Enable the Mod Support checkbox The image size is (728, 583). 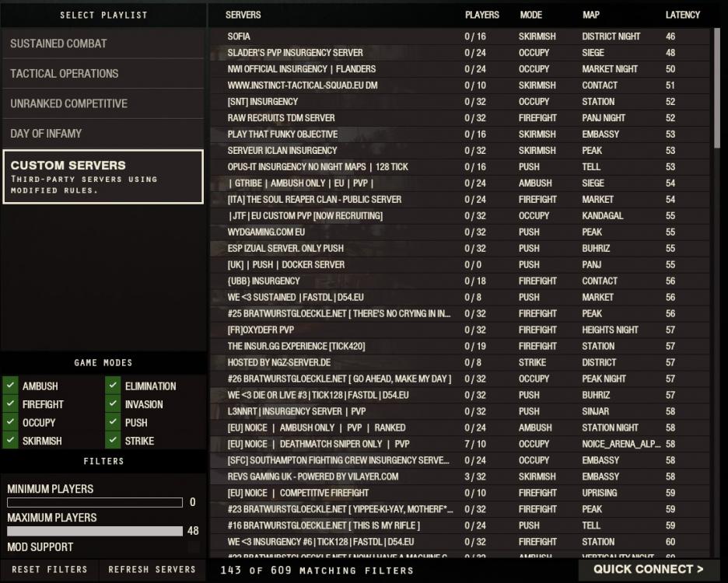(x=193, y=547)
